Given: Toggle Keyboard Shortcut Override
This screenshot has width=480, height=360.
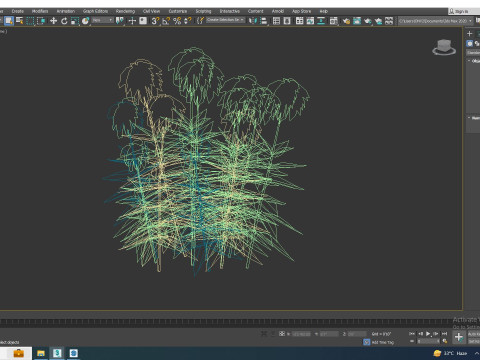Looking at the screenshot, I should [143, 21].
